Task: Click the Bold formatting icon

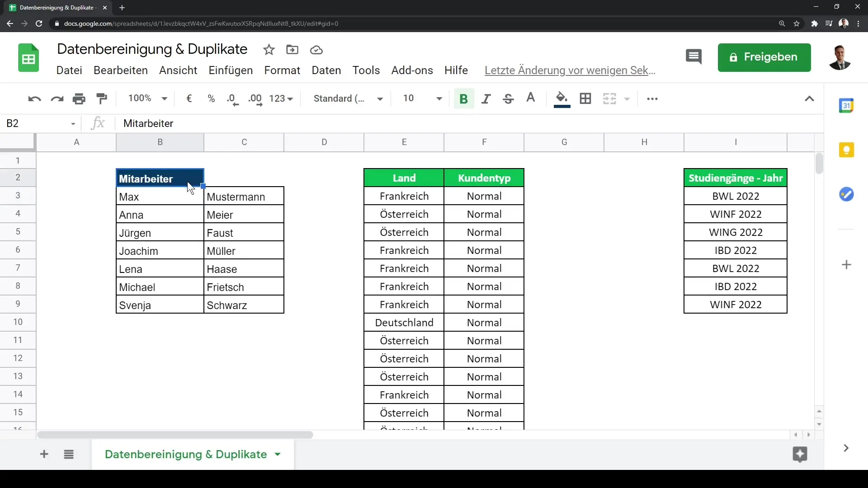Action: click(464, 99)
